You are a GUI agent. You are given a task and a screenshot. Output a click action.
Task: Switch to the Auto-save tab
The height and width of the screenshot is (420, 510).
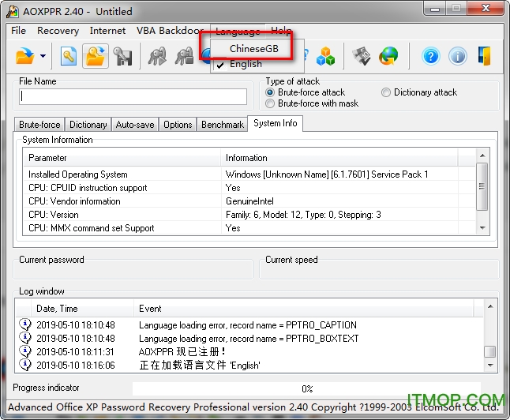[135, 125]
